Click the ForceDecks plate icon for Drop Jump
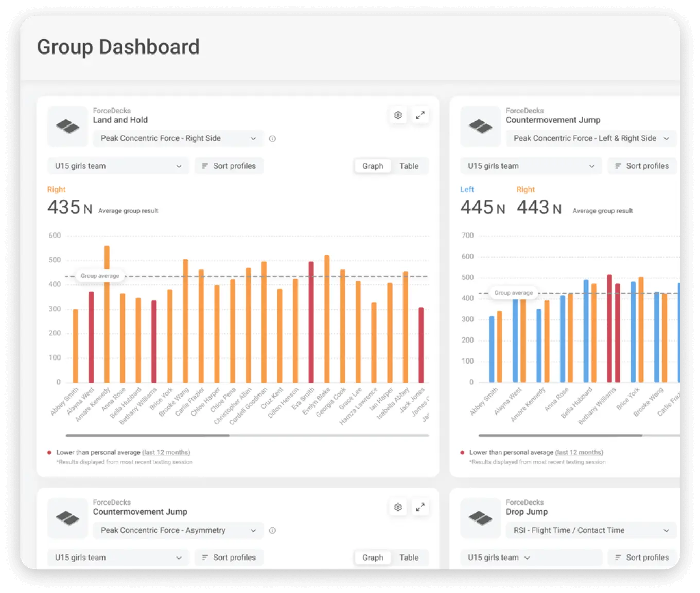This screenshot has width=700, height=593. pyautogui.click(x=480, y=518)
